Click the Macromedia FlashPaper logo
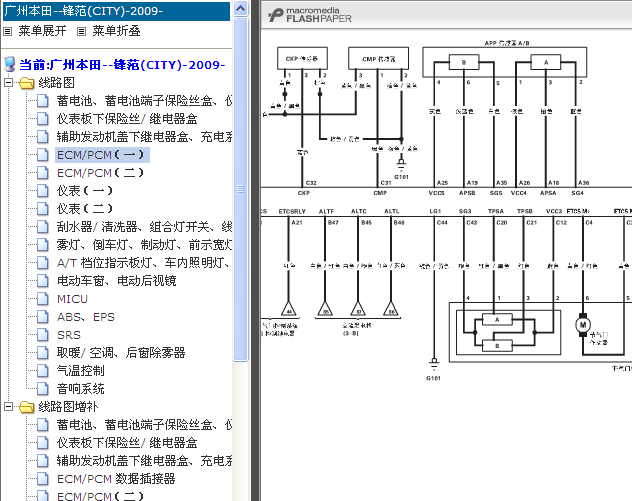Image resolution: width=632 pixels, height=501 pixels. tap(310, 15)
